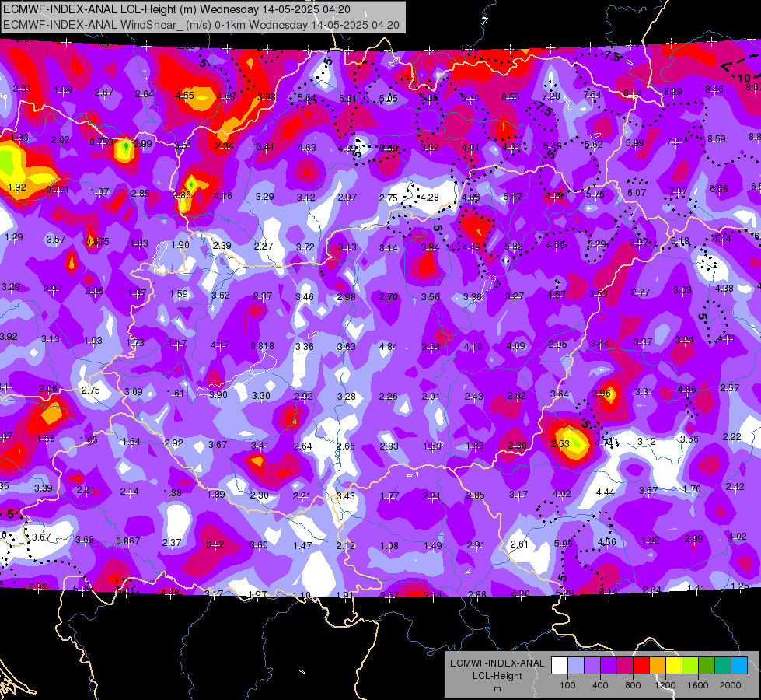Click the legend tick label 800
This screenshot has width=761, height=700.
tap(633, 685)
